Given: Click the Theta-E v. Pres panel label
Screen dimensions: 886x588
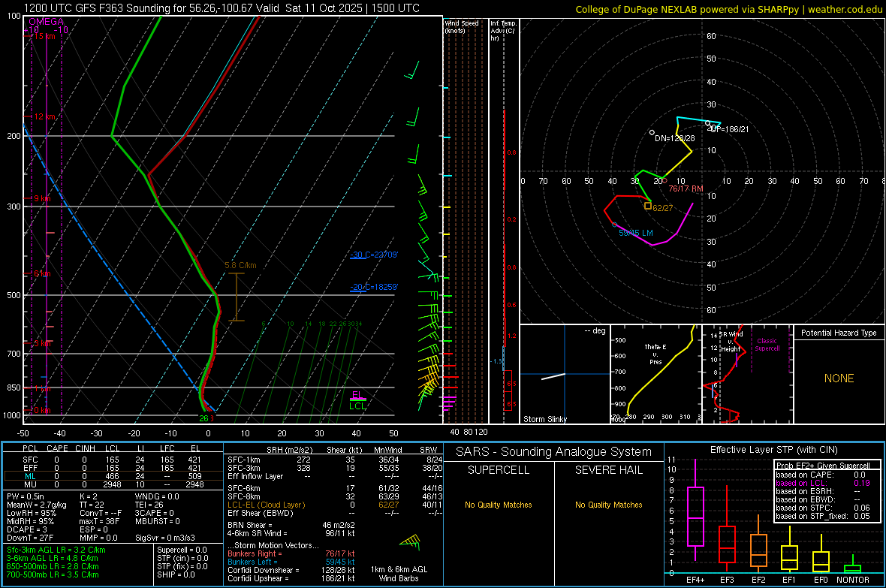Looking at the screenshot, I should [x=655, y=354].
